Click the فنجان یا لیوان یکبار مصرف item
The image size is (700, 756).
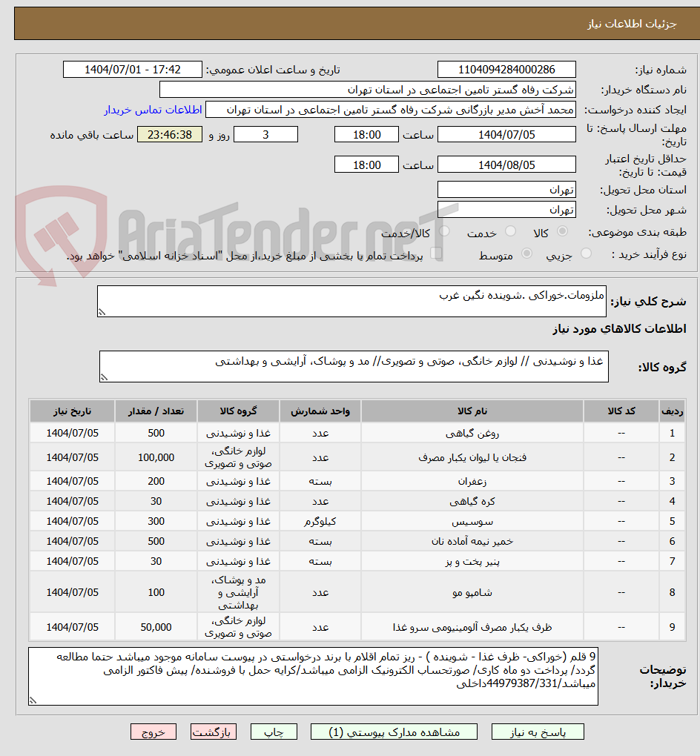tap(472, 457)
